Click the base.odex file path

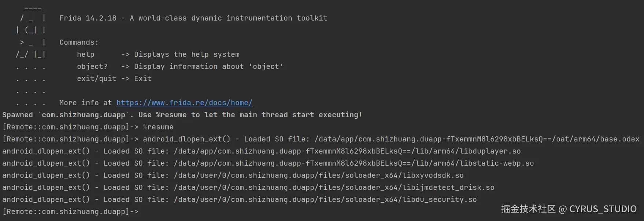tap(477, 139)
